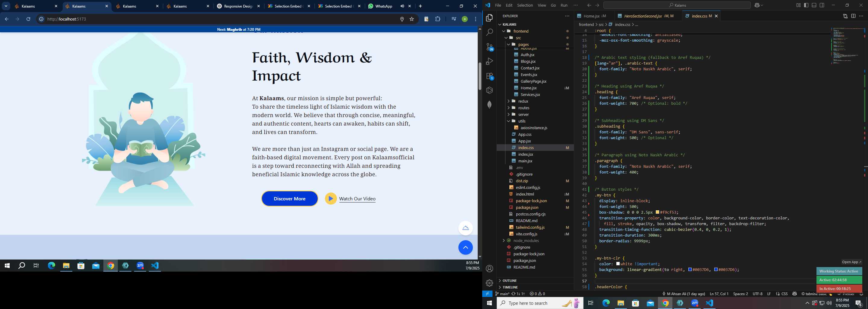Expand the OUTLINE section

point(535,281)
